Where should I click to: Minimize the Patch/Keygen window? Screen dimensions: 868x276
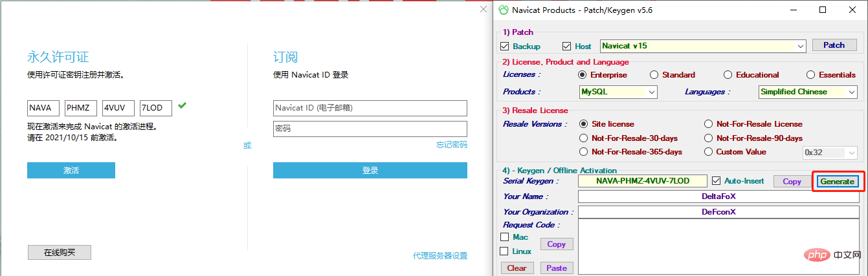pyautogui.click(x=795, y=10)
